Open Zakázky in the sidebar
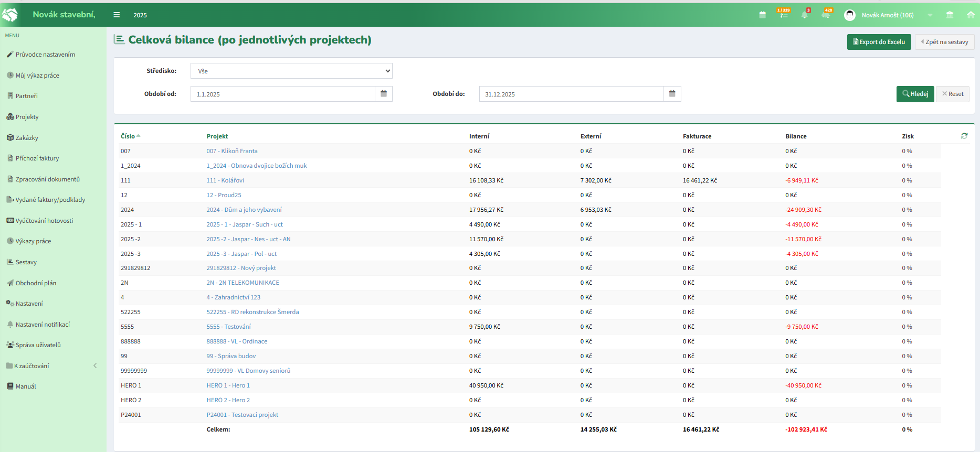This screenshot has width=980, height=452. tap(27, 138)
